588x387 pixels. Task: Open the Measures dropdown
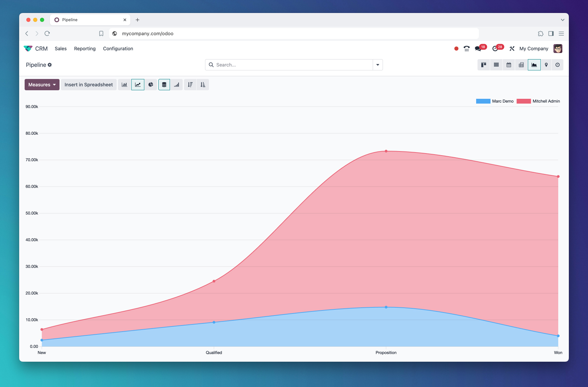click(42, 85)
